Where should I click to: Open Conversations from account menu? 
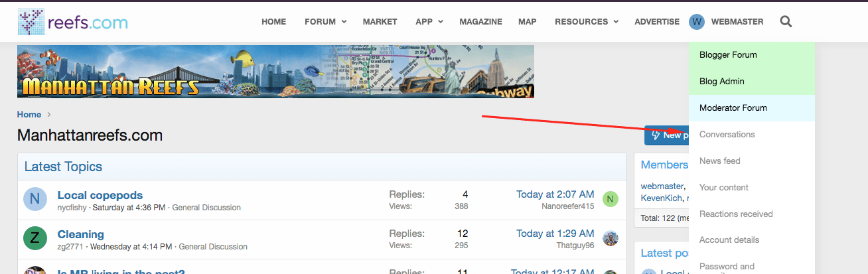pos(727,134)
